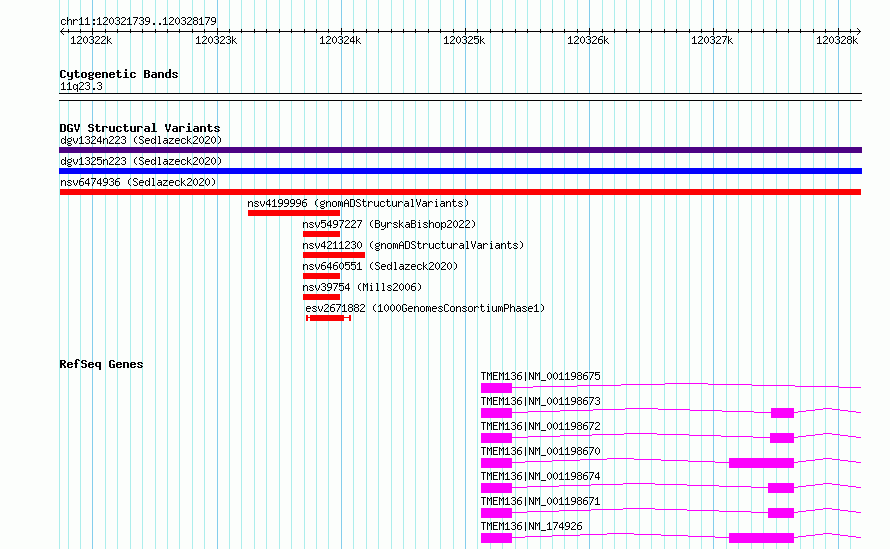Viewport: 890px width, 549px height.
Task: Click the dgv1324n223 (Sedlazeck2020) label
Action: click(141, 140)
